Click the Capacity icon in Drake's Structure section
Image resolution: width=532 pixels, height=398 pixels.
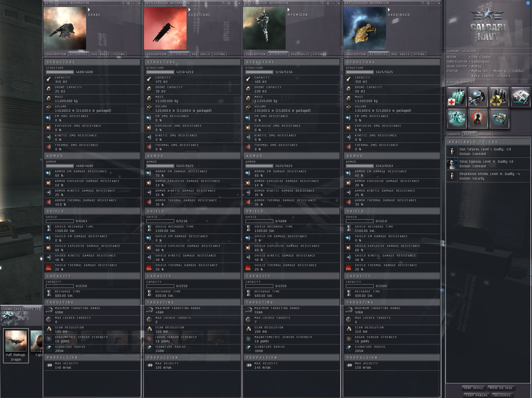49,80
